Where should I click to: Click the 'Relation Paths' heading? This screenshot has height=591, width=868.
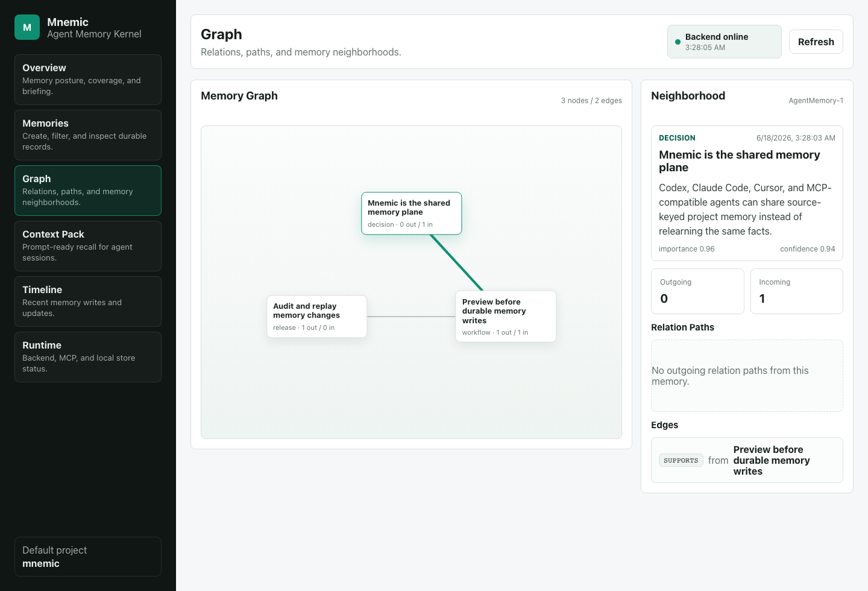pyautogui.click(x=682, y=327)
